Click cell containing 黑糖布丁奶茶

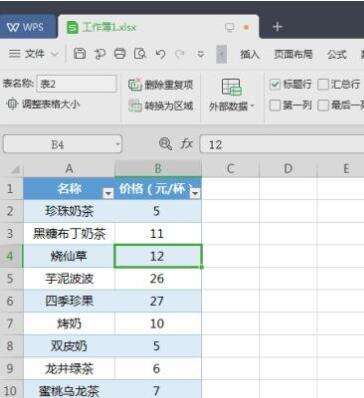pos(69,233)
